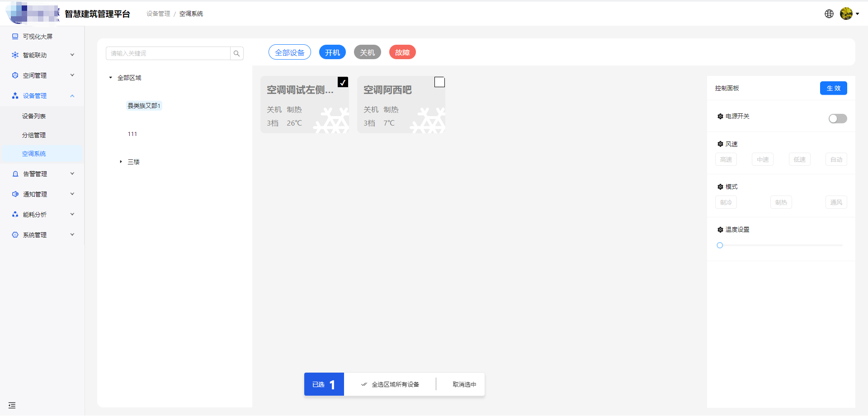Viewport: 868px width, 416px height.
Task: Click the 温度设置 slider handle
Action: 720,245
